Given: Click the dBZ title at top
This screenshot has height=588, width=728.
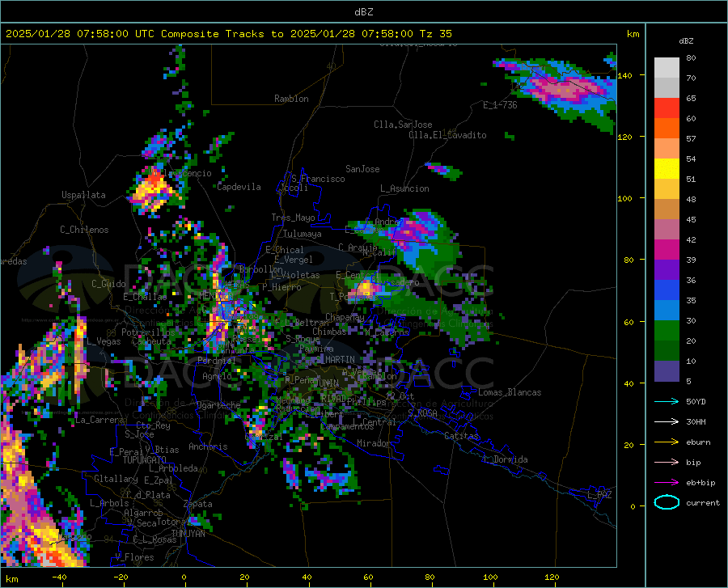Looking at the screenshot, I should (363, 12).
